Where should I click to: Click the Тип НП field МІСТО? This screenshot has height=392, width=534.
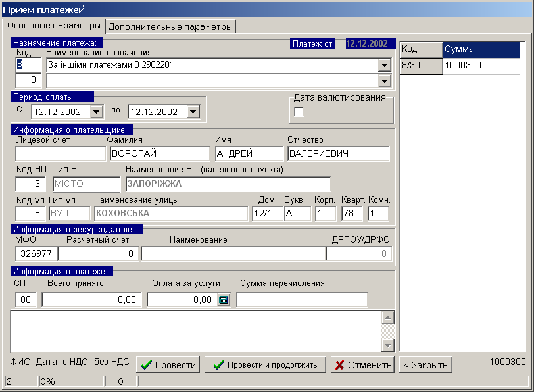coord(87,184)
